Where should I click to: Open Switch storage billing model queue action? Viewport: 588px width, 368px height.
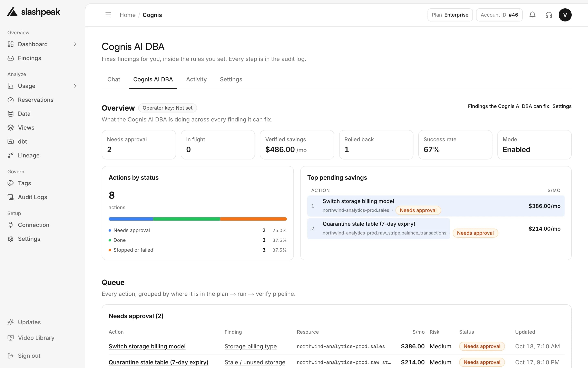pyautogui.click(x=147, y=346)
